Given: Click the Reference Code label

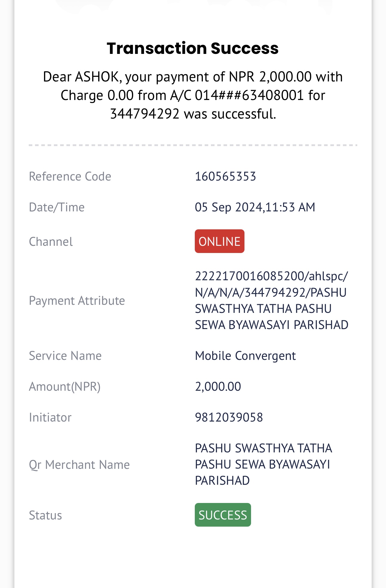Looking at the screenshot, I should (x=70, y=176).
